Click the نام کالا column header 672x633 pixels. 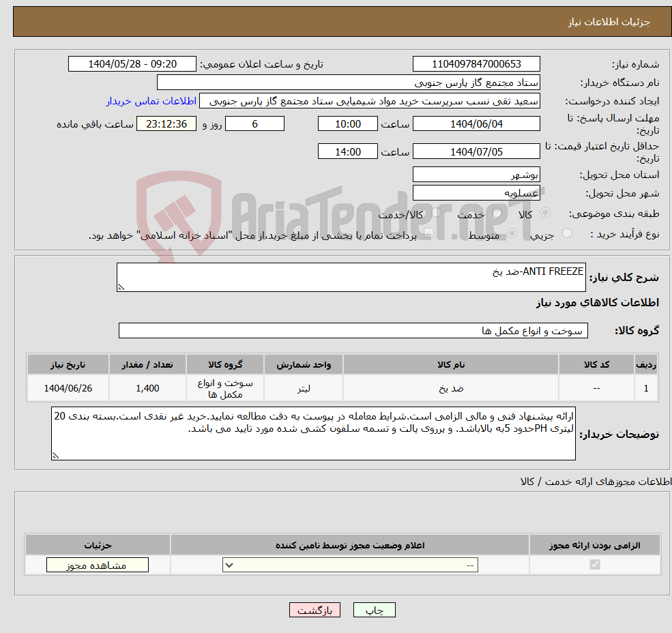tap(451, 364)
